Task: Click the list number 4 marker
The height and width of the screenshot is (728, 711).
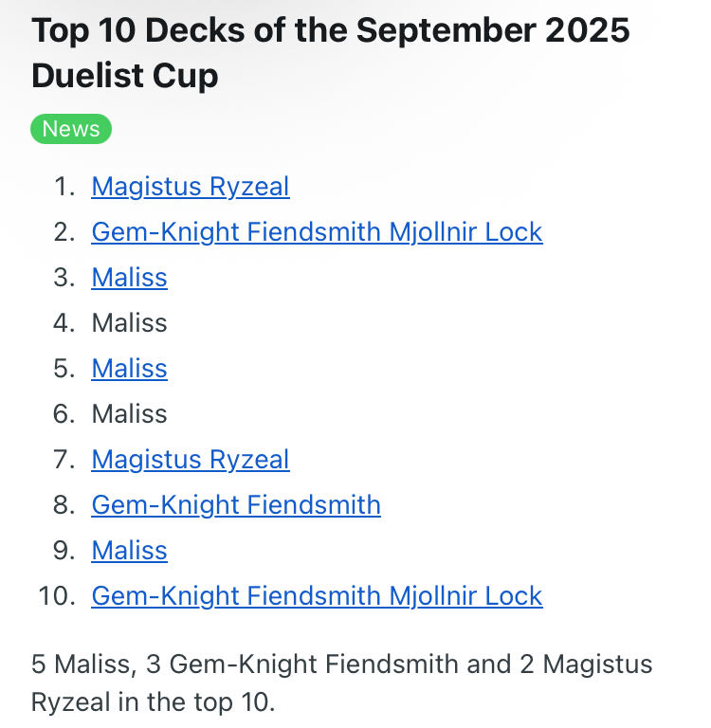Action: [64, 323]
